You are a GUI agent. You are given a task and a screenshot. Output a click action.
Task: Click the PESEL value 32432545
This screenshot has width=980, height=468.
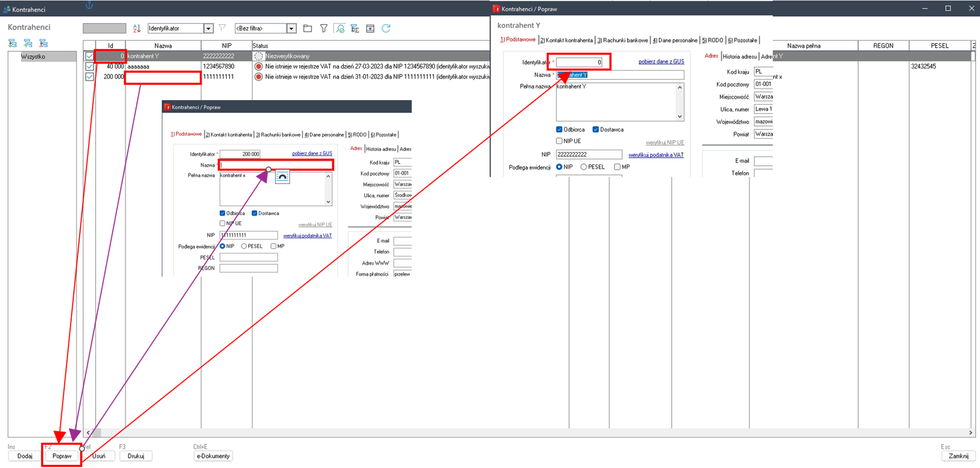tap(924, 66)
